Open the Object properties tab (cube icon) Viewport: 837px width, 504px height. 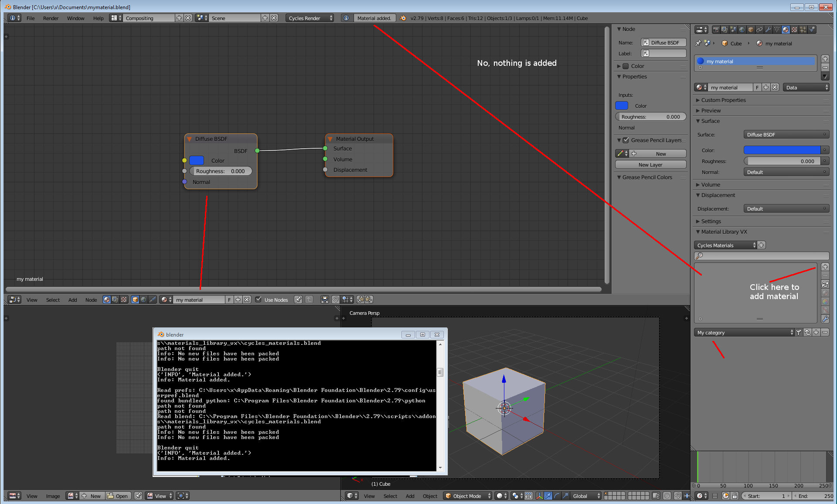(x=751, y=30)
